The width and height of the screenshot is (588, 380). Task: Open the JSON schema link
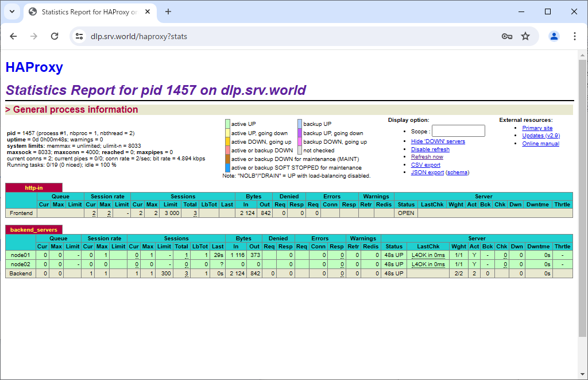(x=458, y=172)
